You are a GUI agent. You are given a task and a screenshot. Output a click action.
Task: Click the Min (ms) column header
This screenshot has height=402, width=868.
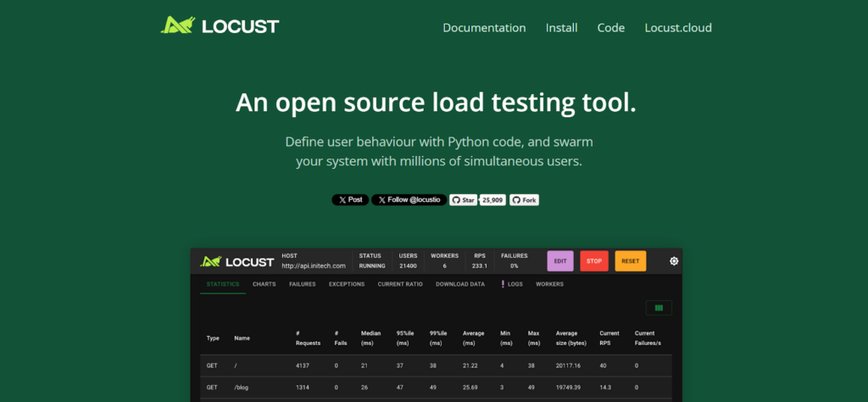(x=506, y=338)
